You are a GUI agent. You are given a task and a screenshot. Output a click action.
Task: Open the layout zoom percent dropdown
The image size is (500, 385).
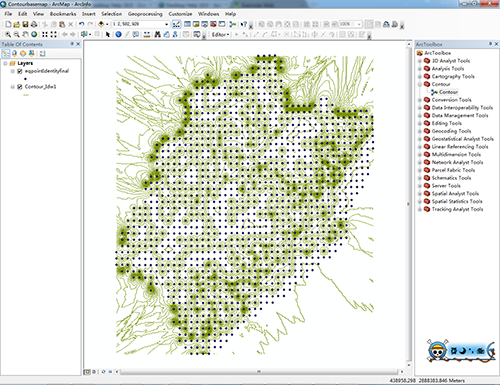click(359, 24)
